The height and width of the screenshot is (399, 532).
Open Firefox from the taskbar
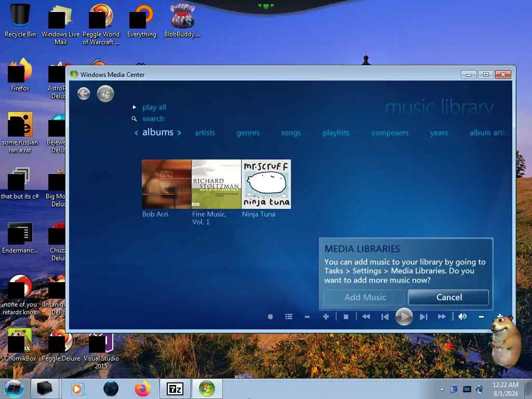pos(143,389)
